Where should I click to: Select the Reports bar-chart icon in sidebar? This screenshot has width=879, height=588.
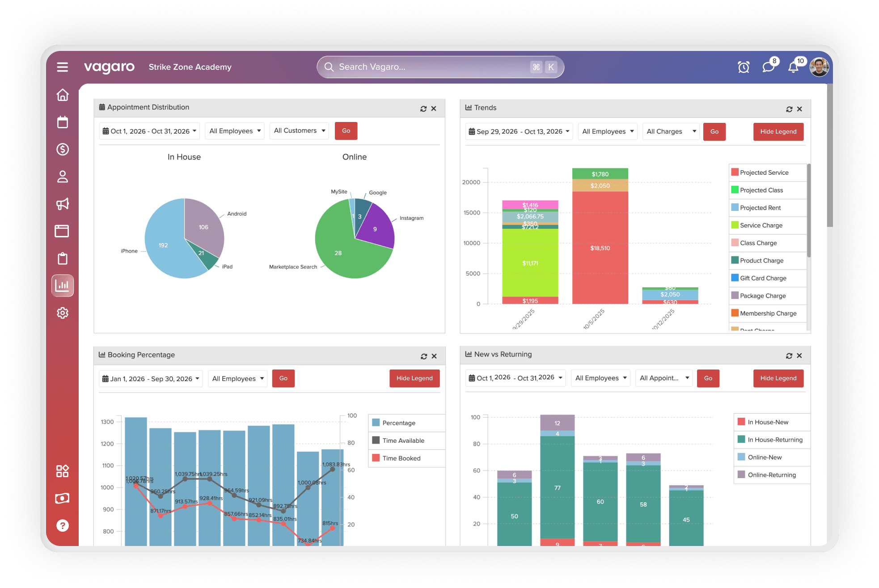pos(63,286)
